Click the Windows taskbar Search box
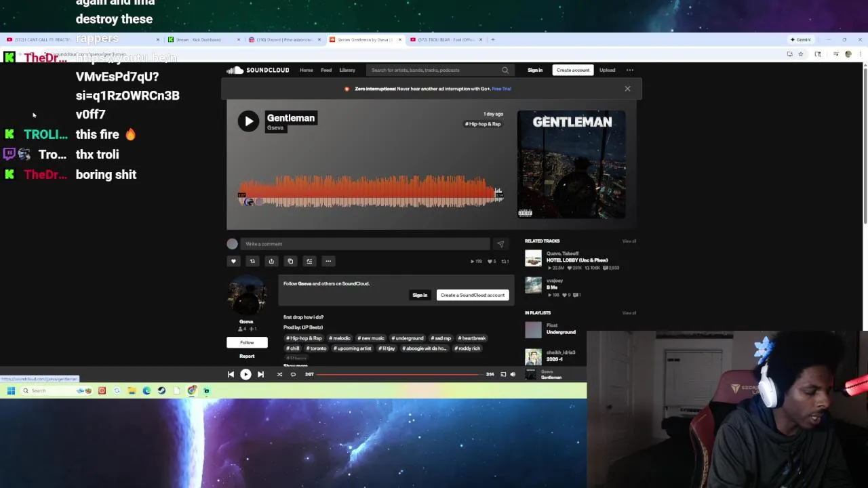This screenshot has width=868, height=488. 47,390
